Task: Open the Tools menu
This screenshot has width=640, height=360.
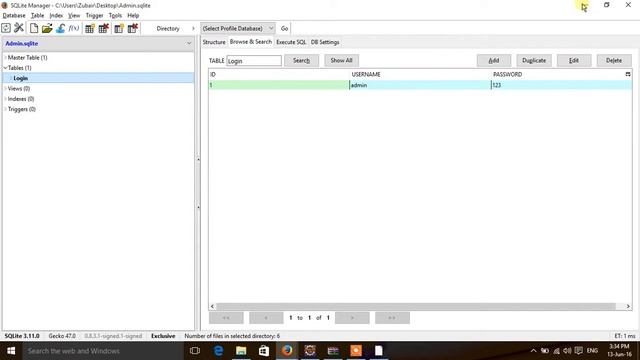Action: point(115,16)
